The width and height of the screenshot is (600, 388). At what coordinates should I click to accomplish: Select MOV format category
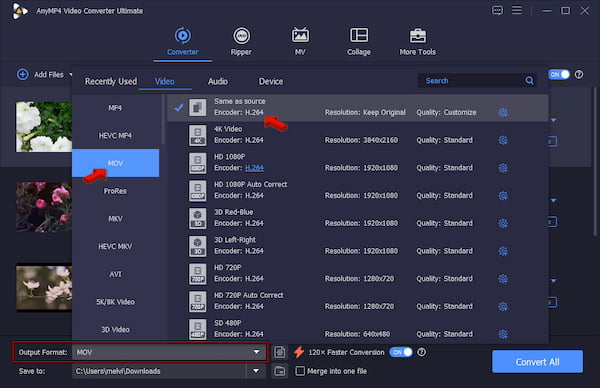point(115,163)
